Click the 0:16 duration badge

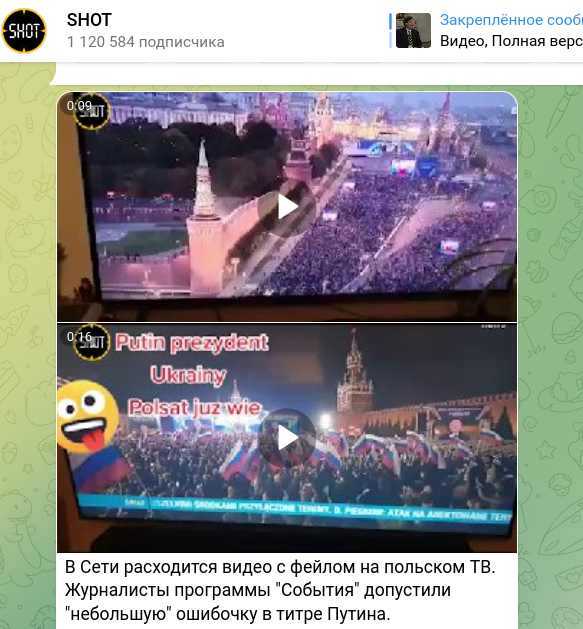(x=79, y=336)
